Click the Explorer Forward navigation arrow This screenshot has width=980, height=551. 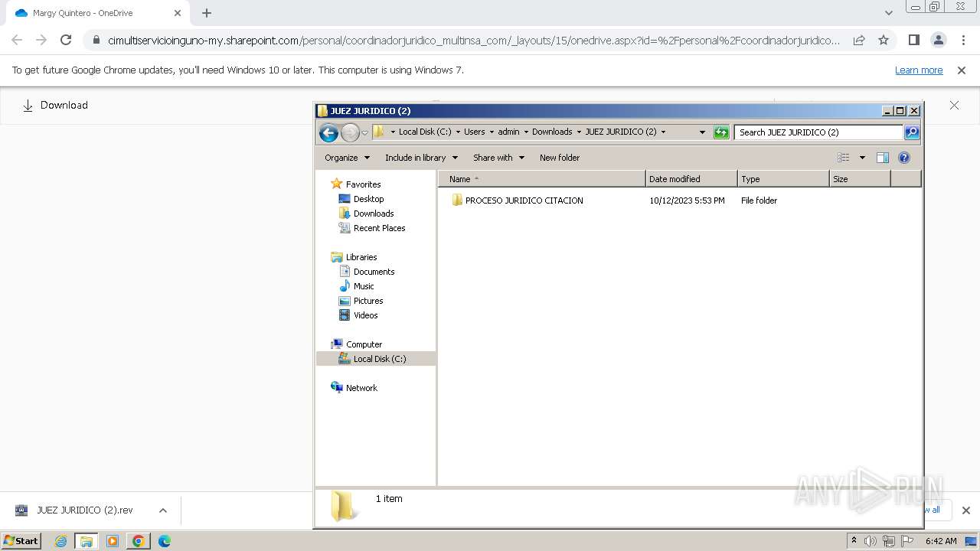(350, 132)
